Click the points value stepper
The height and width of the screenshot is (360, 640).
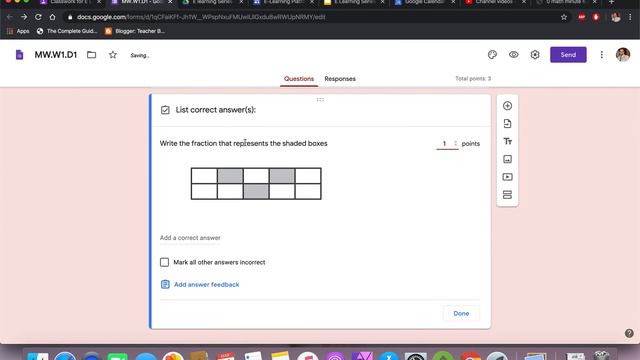tap(456, 143)
